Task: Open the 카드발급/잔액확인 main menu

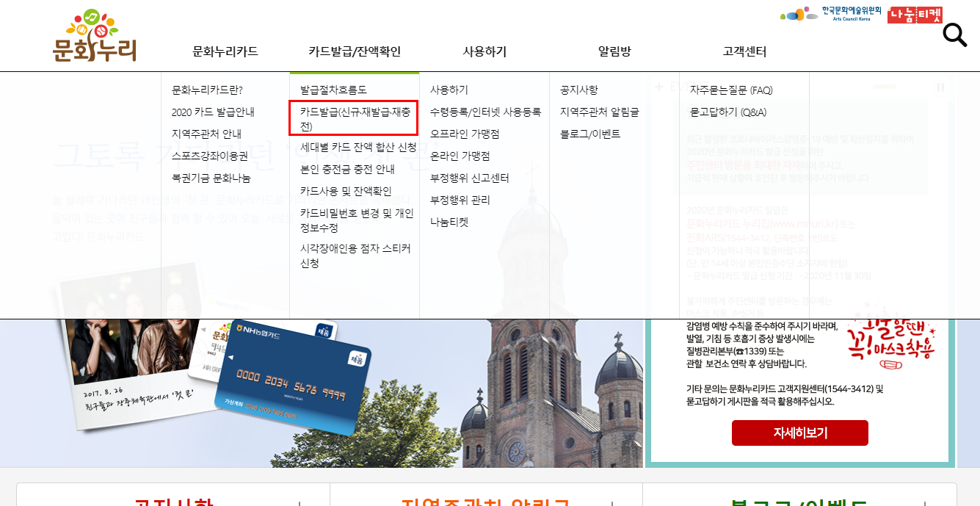Action: pos(355,51)
